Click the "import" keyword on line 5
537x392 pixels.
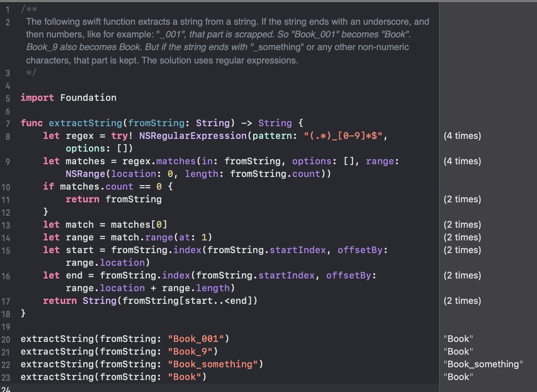[x=37, y=98]
